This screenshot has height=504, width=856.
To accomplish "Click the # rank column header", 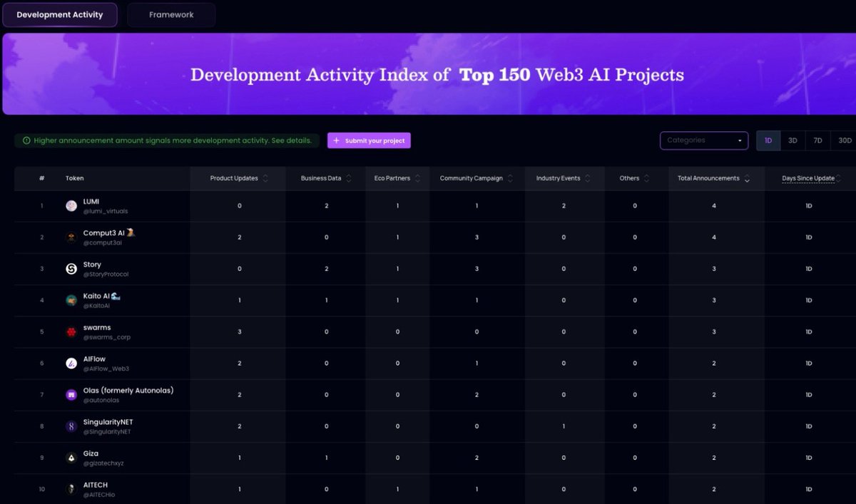I will [x=42, y=178].
